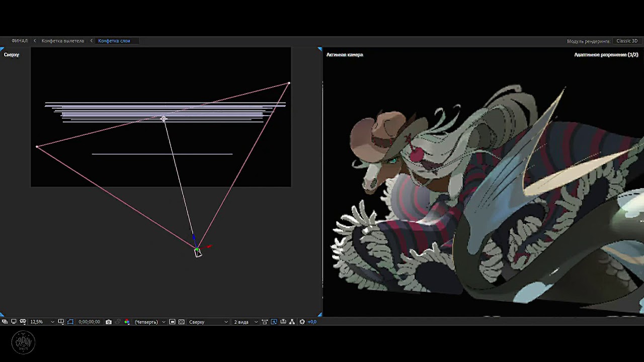
Task: Open the 2 вида view layout dropdown
Action: [x=246, y=322]
